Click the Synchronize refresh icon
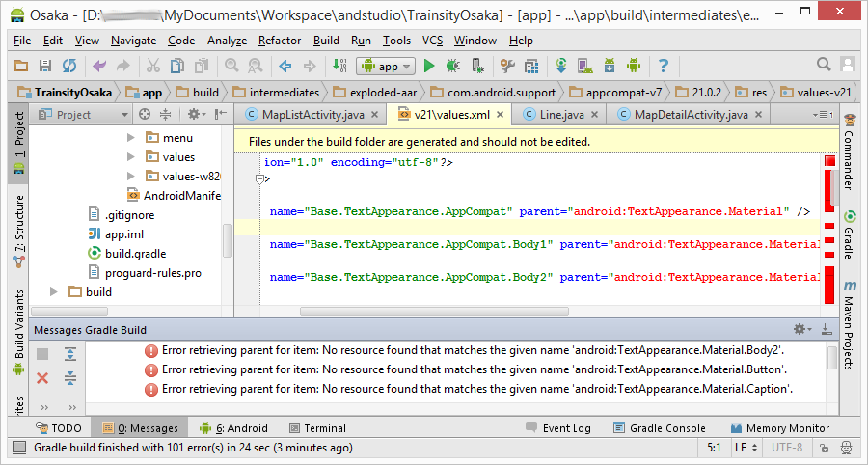Viewport: 868px width, 465px height. pyautogui.click(x=69, y=66)
